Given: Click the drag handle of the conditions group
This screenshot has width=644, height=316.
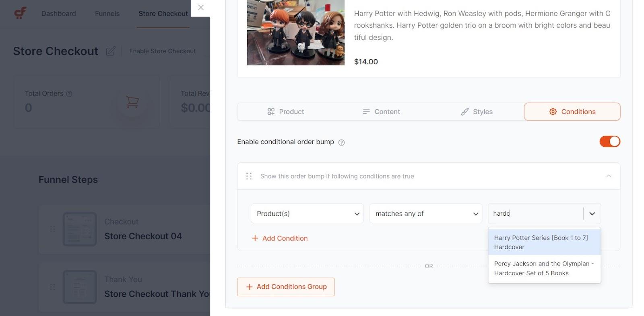Looking at the screenshot, I should tap(249, 176).
